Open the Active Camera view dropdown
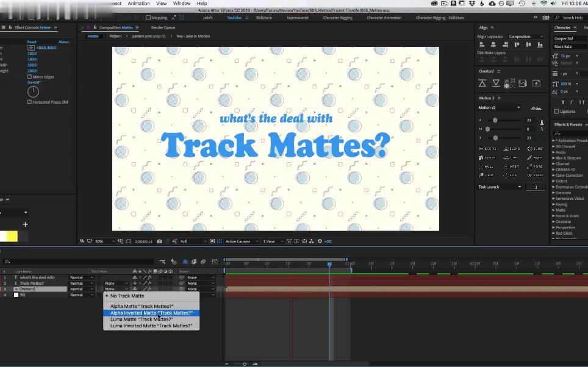The height and width of the screenshot is (367, 588). (239, 241)
